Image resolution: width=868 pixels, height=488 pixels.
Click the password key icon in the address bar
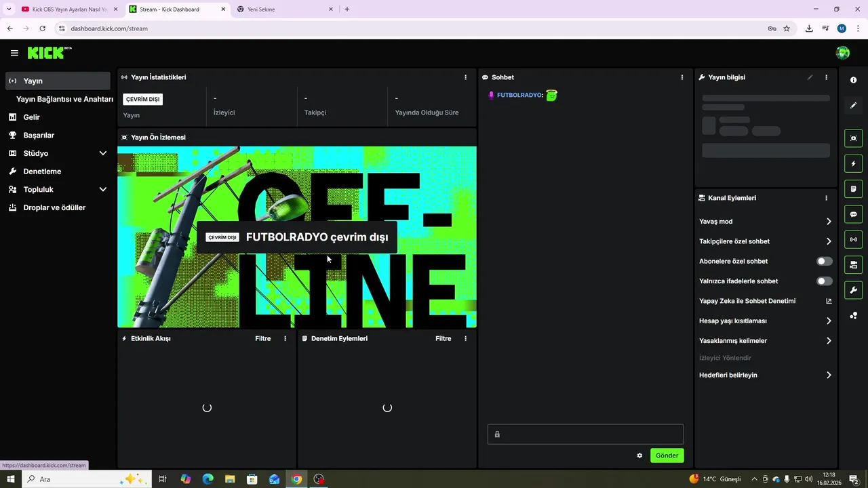click(x=772, y=28)
